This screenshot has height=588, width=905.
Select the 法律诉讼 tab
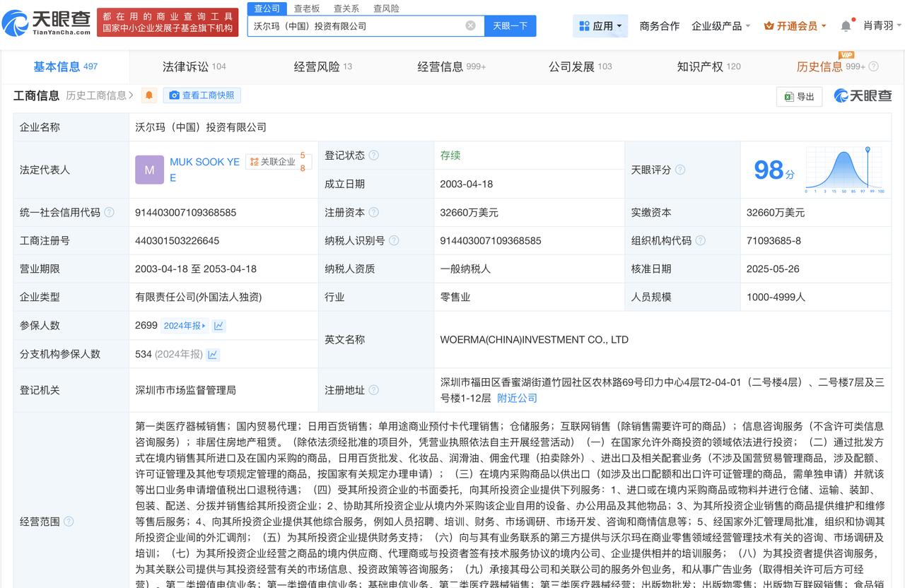pos(194,66)
